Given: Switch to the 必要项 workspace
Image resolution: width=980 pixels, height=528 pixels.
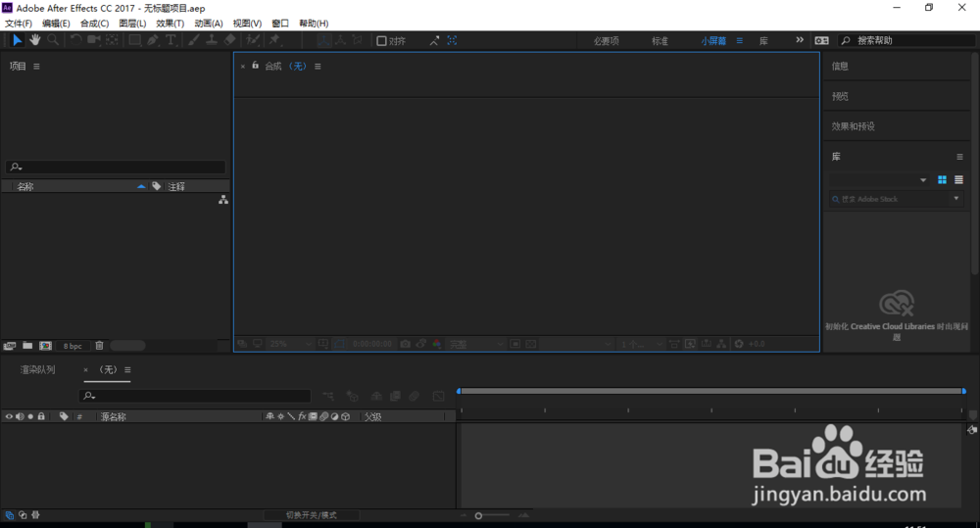Looking at the screenshot, I should 607,40.
